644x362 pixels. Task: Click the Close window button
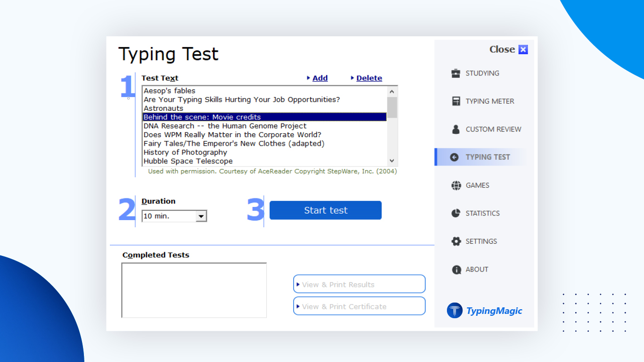[523, 49]
